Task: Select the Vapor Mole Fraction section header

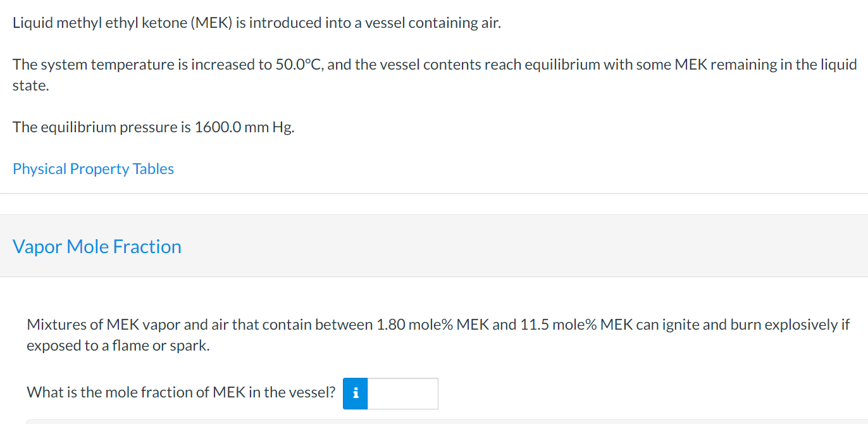Action: (97, 246)
